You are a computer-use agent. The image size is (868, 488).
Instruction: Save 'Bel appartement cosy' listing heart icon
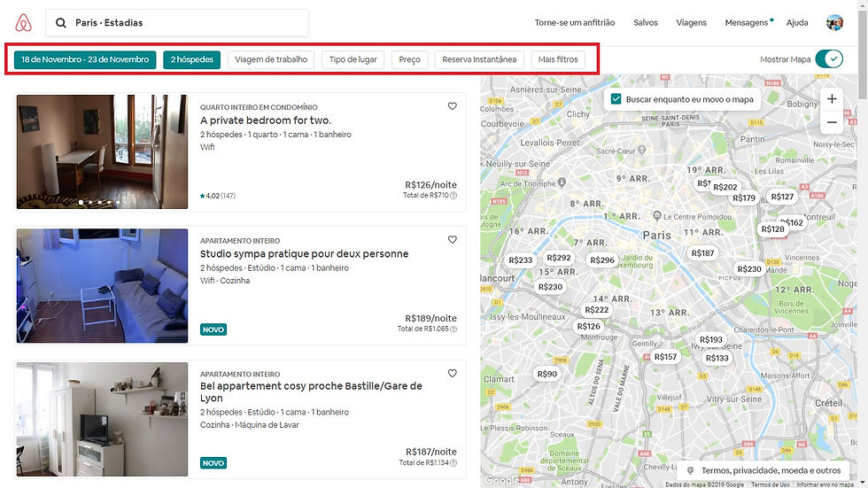[453, 374]
